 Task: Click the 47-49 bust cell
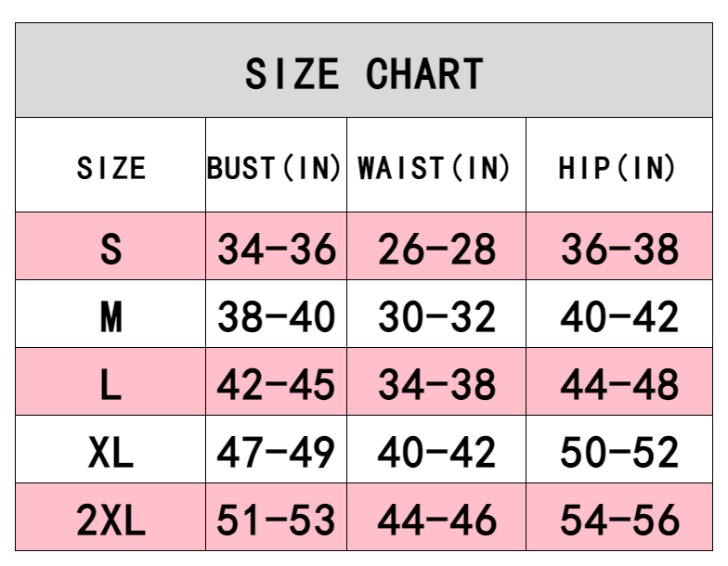[276, 453]
